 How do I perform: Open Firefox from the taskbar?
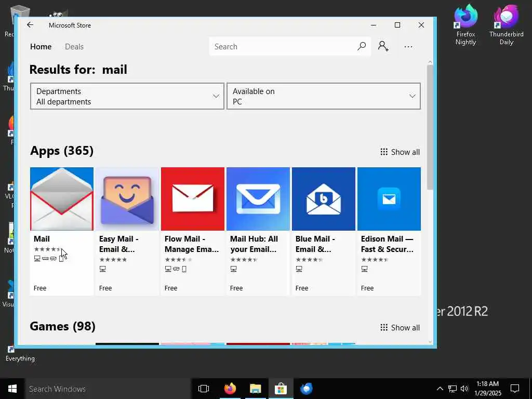230,389
